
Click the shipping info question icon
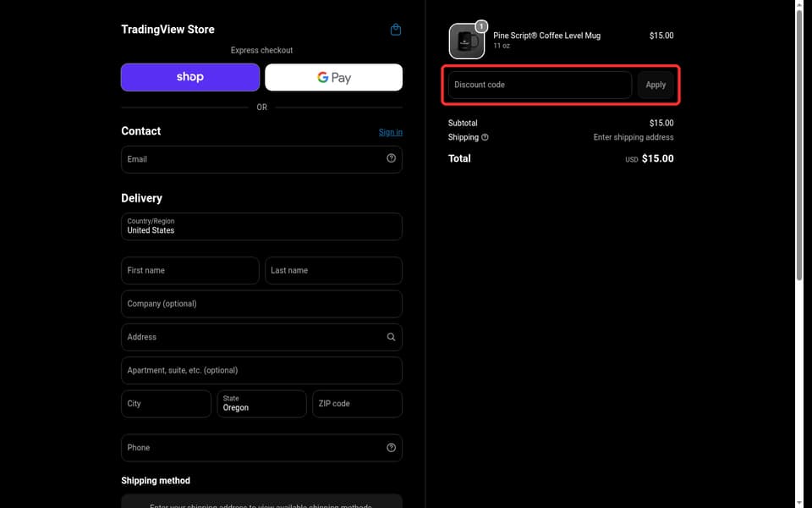coord(485,137)
